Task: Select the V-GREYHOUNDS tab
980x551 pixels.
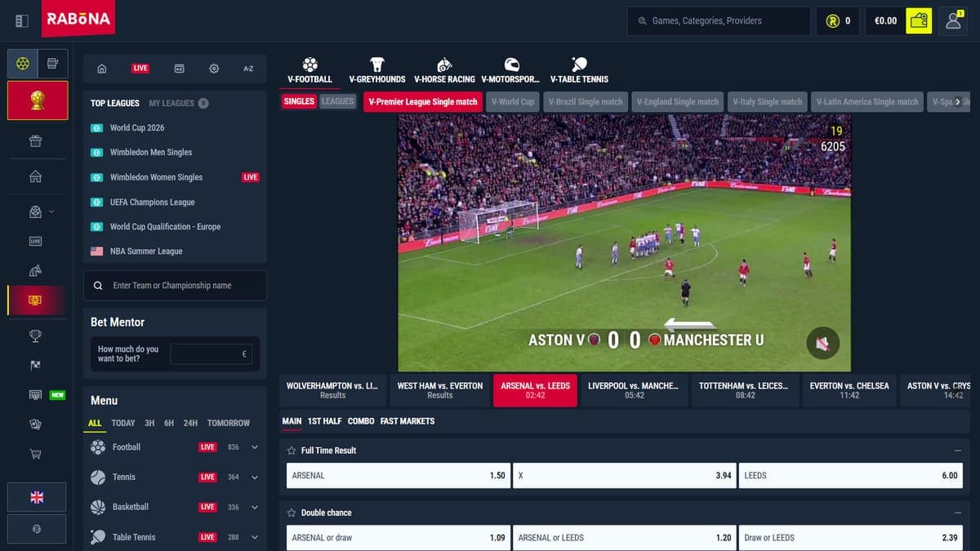Action: (377, 70)
